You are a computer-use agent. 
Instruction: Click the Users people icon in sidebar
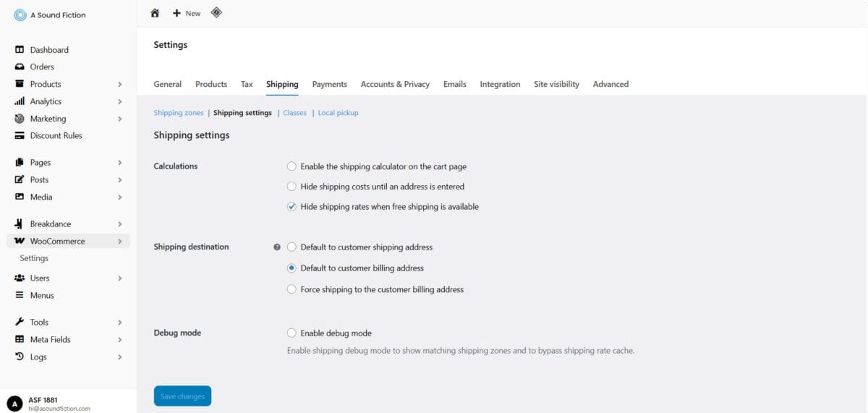pos(20,278)
